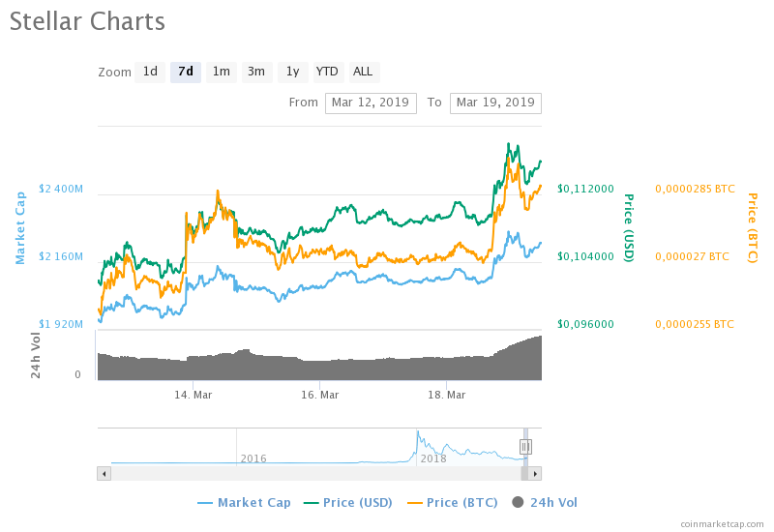Click the $2 400M market cap label
The width and height of the screenshot is (774, 532).
click(x=61, y=189)
